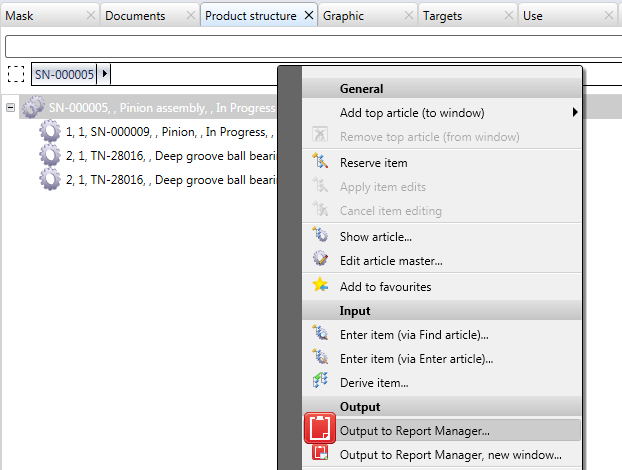
Task: Open the SN-000005 breadcrumb arrow dropdown
Action: [x=104, y=74]
